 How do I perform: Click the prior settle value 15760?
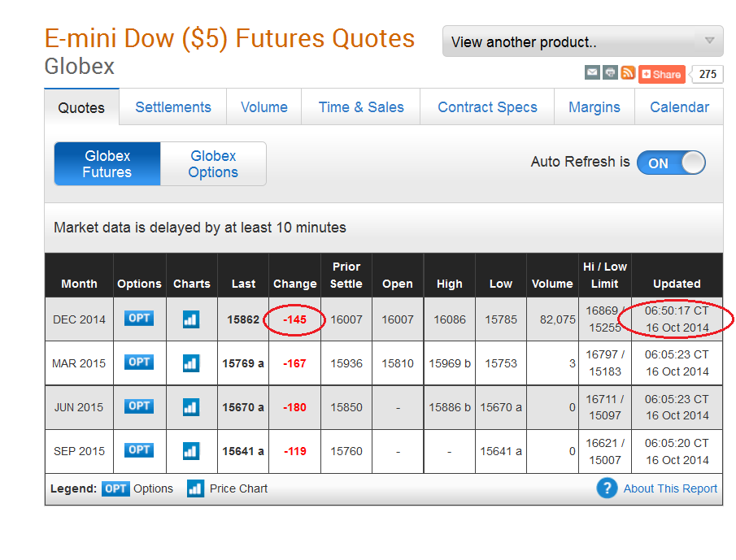click(x=346, y=451)
